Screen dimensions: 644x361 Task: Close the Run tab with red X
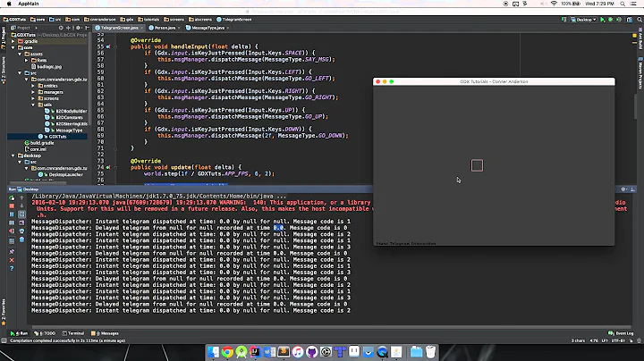12,260
